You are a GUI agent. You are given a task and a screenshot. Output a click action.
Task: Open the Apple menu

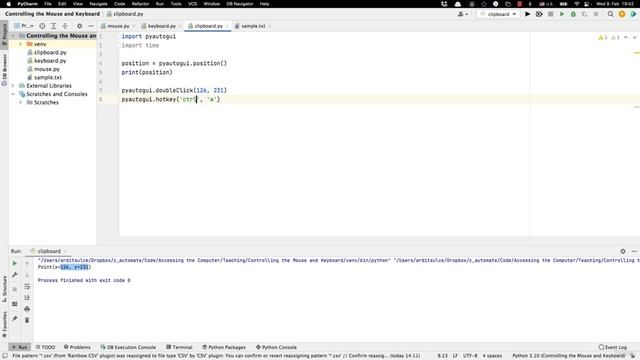click(x=8, y=4)
